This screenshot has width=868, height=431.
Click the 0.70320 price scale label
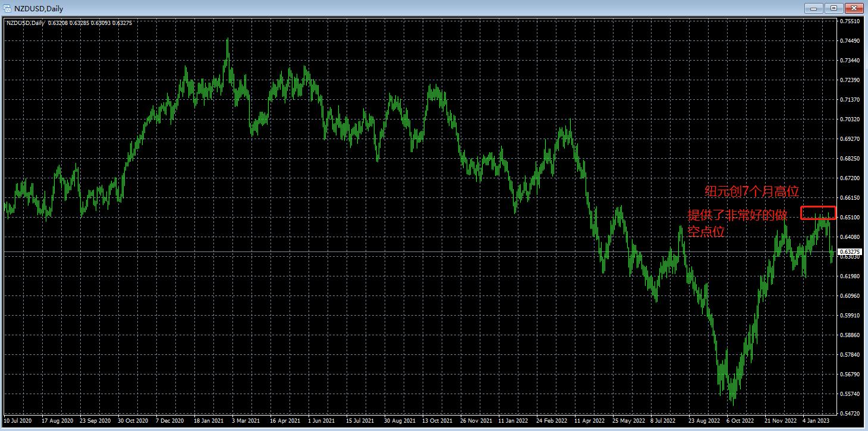click(851, 119)
